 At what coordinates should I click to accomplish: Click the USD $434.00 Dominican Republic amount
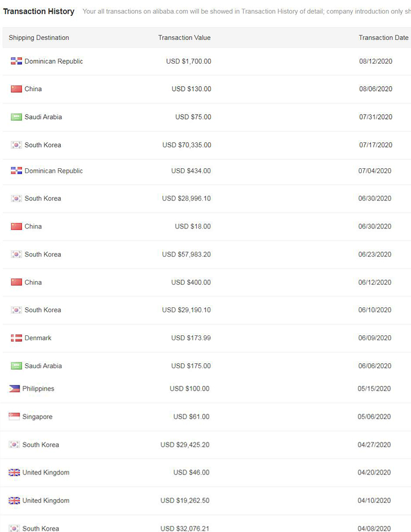click(x=191, y=171)
